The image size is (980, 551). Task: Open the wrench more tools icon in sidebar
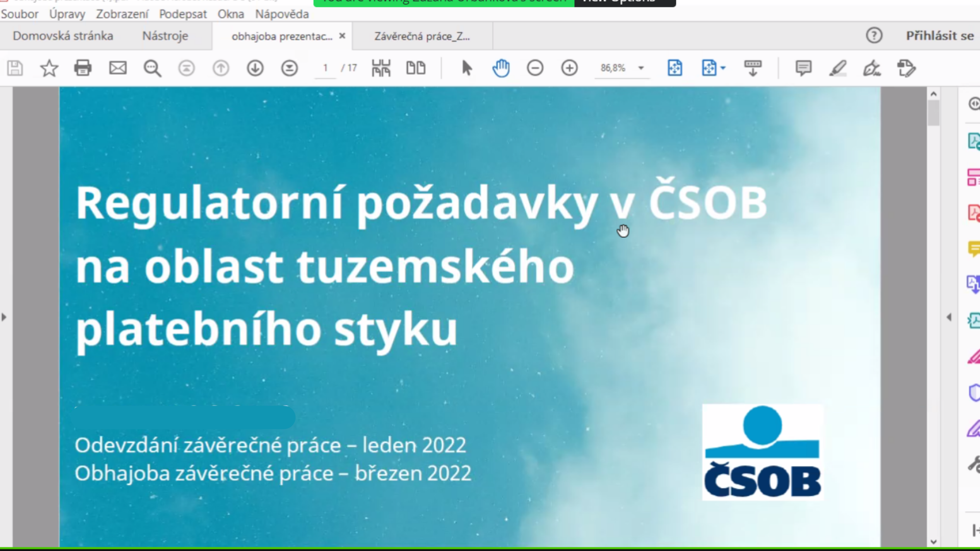[x=974, y=464]
